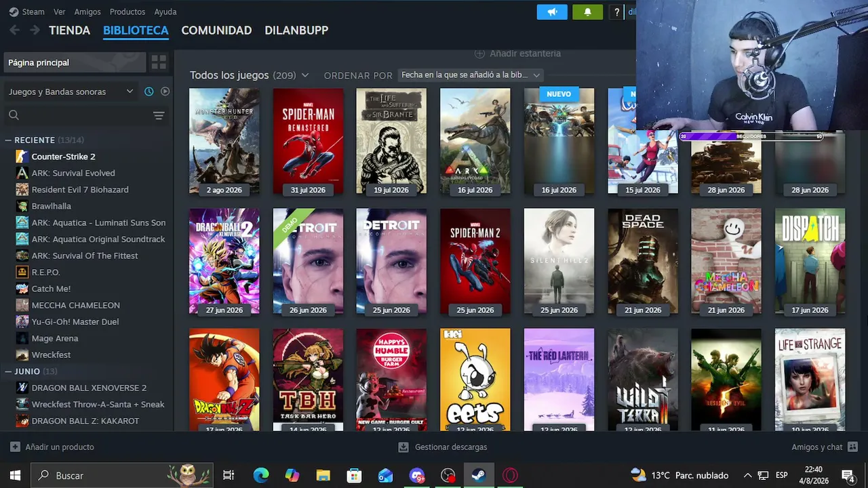
Task: Open the DILANBUPP profile tab
Action: click(x=296, y=30)
